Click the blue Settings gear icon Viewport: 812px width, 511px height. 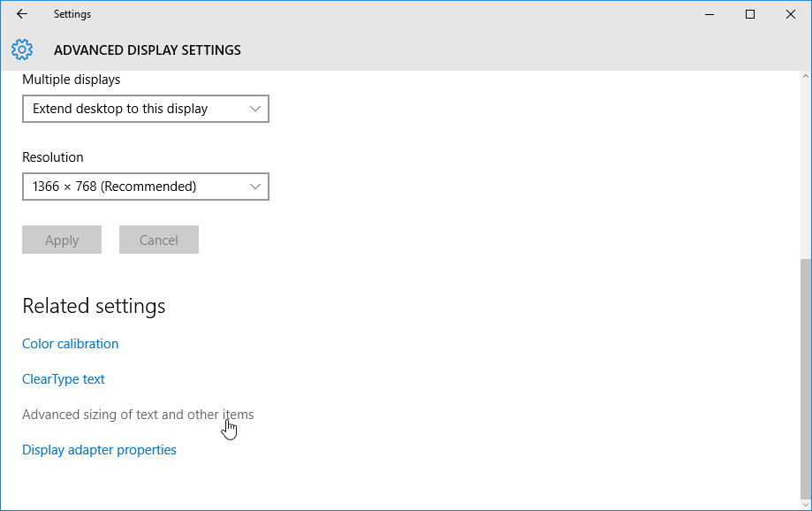[x=22, y=50]
